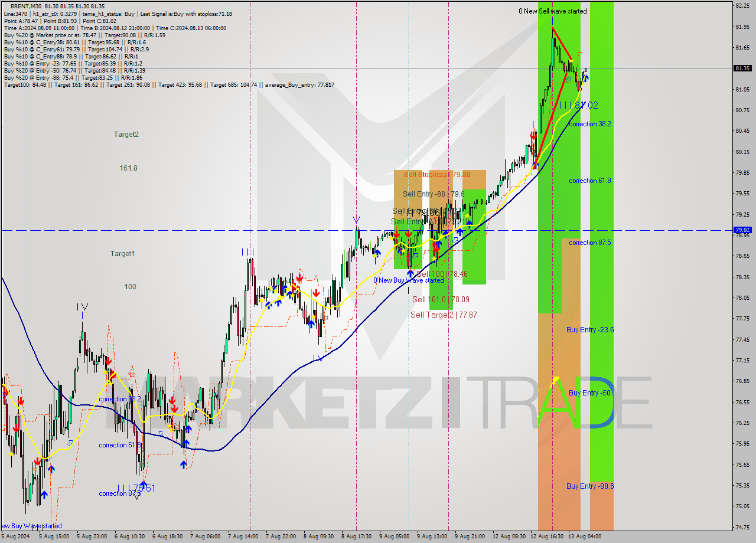Screen dimensions: 756x543
Task: Click the '7 Aug 14:00' time axis label
Action: (245, 537)
